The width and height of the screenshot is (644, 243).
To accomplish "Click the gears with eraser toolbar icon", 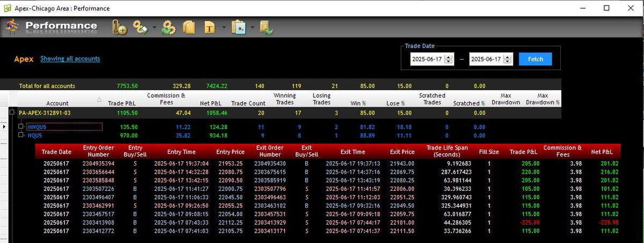I will coord(141,27).
